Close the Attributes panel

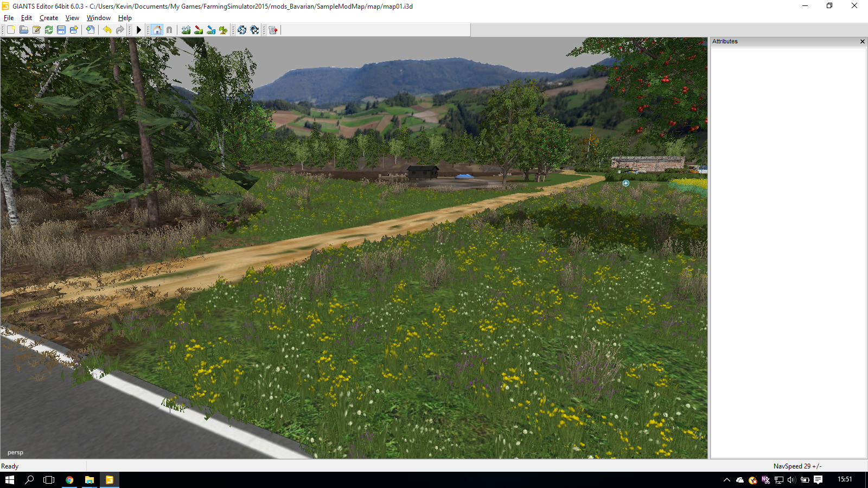pos(863,42)
